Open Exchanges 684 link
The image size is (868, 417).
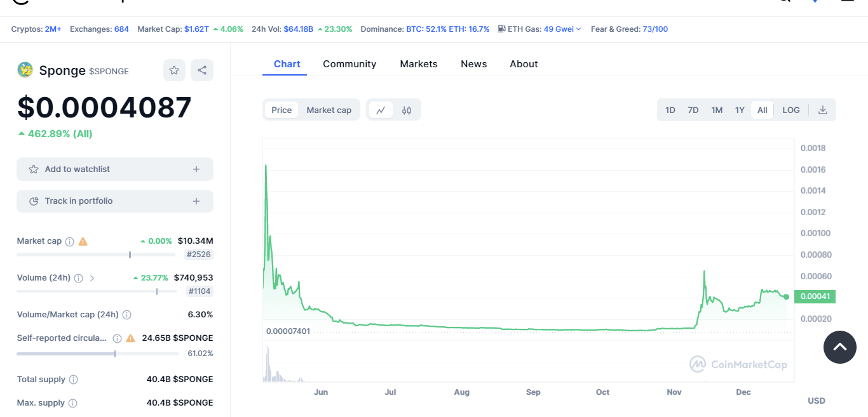coord(121,29)
